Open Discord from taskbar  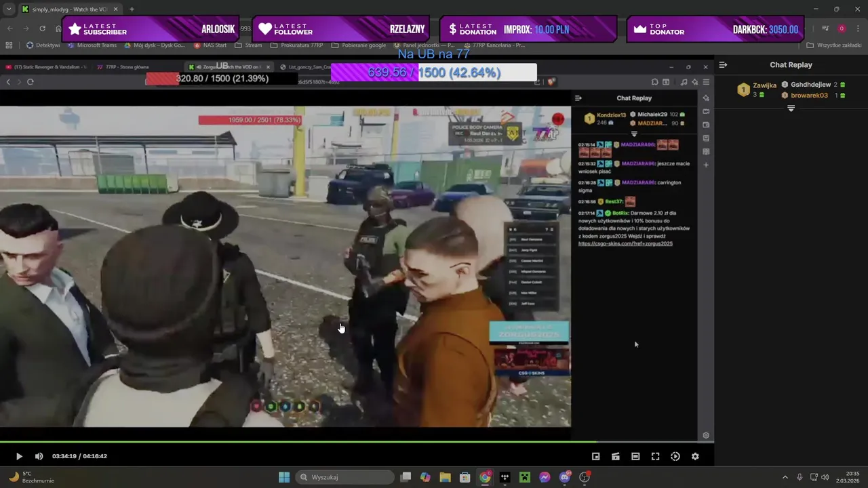[x=565, y=477]
